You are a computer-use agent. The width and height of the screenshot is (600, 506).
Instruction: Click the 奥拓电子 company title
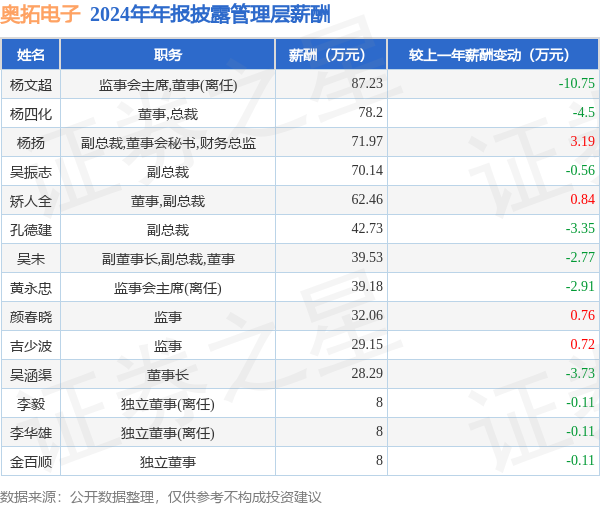tap(40, 15)
